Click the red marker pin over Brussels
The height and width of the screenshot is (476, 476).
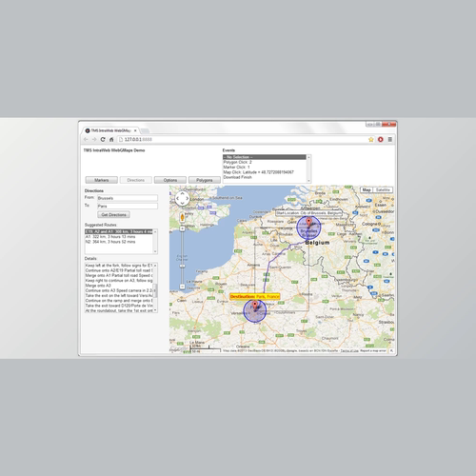point(308,222)
